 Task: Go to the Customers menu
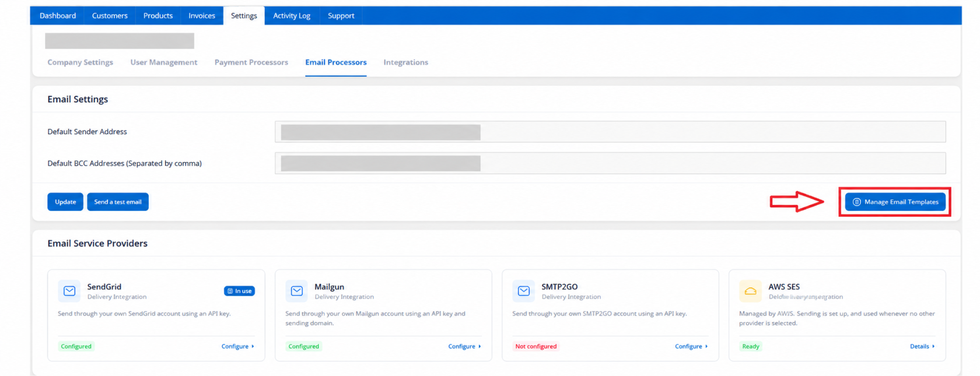[x=110, y=16]
